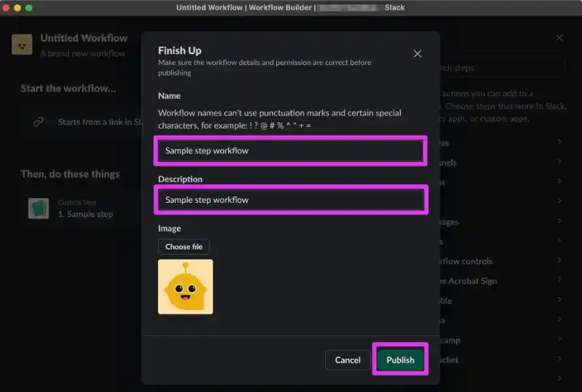
Task: Click inside the workflow Name field
Action: (290, 150)
